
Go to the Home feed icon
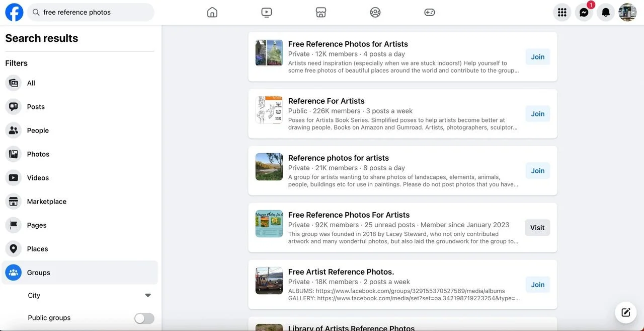pos(212,12)
